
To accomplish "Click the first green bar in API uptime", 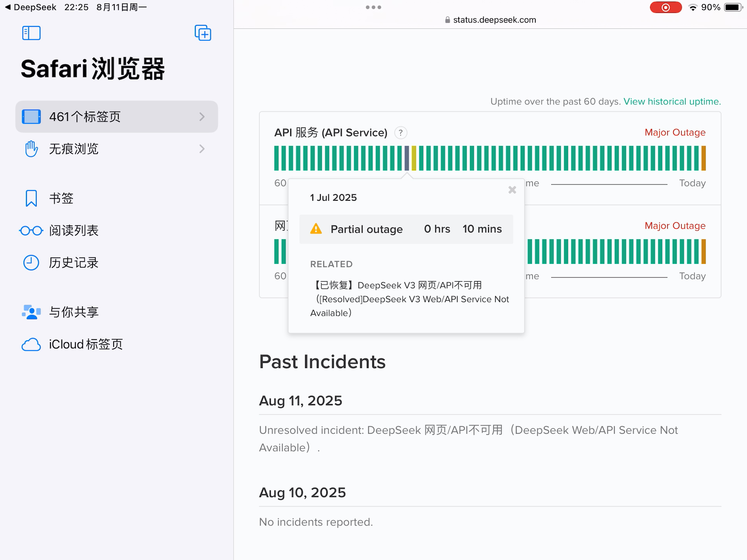I will 277,158.
